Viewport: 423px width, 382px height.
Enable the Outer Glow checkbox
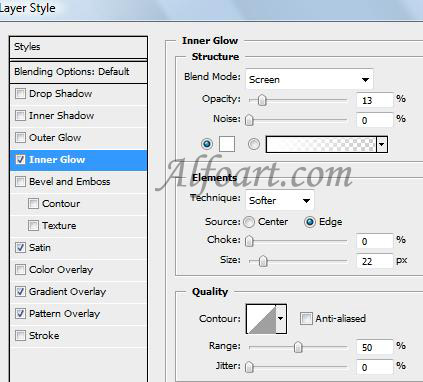pyautogui.click(x=20, y=138)
